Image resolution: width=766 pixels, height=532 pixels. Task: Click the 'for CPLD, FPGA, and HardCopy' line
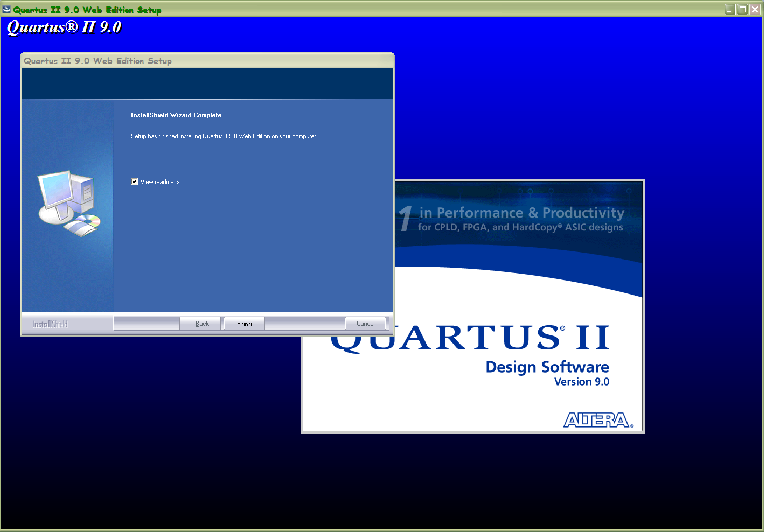[520, 227]
